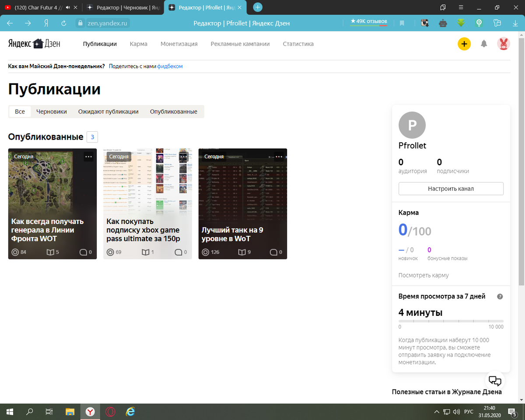This screenshot has height=420, width=525.
Task: Show hidden tray icons chevron
Action: (x=436, y=412)
